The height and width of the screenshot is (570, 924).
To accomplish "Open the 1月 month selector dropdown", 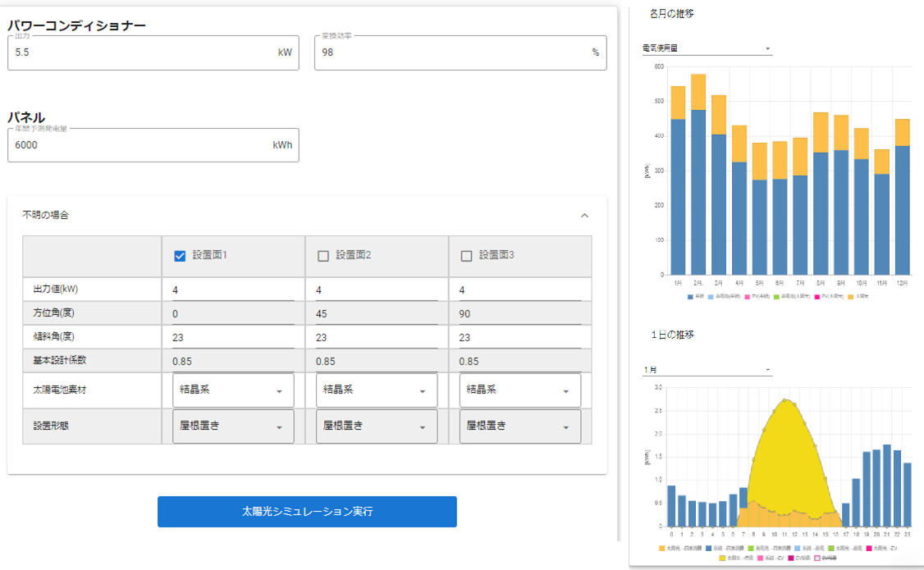I will click(x=707, y=370).
